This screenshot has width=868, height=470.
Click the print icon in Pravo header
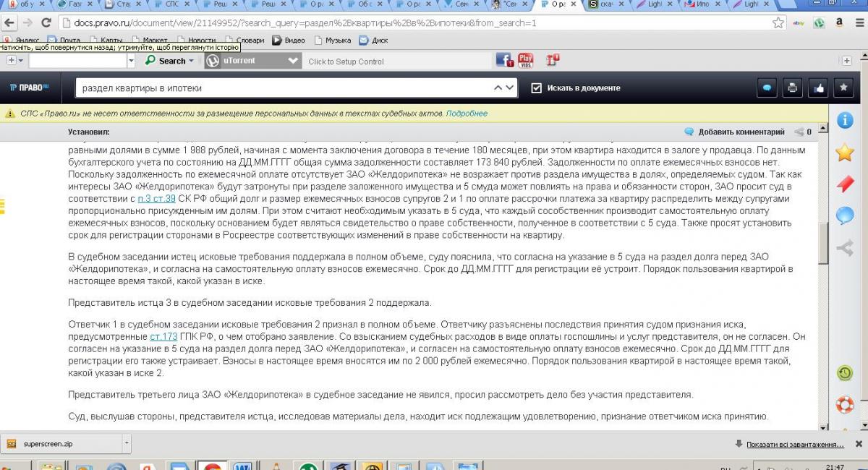[792, 88]
